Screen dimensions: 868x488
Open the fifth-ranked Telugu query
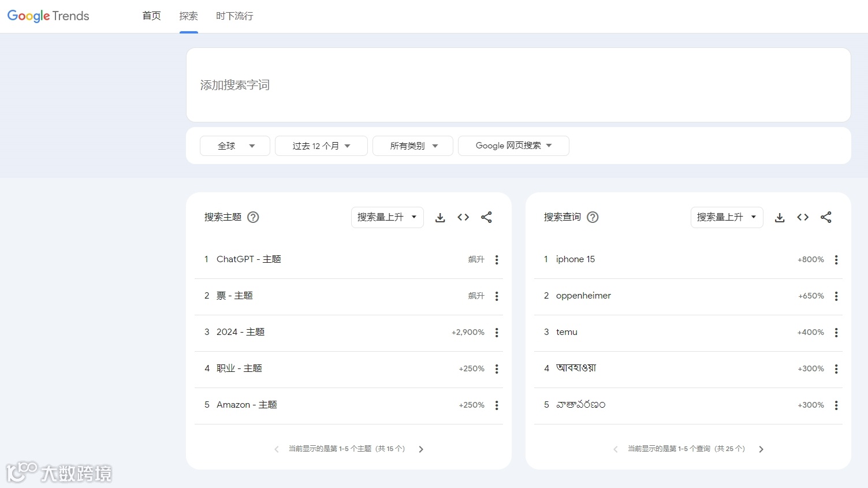(x=581, y=405)
